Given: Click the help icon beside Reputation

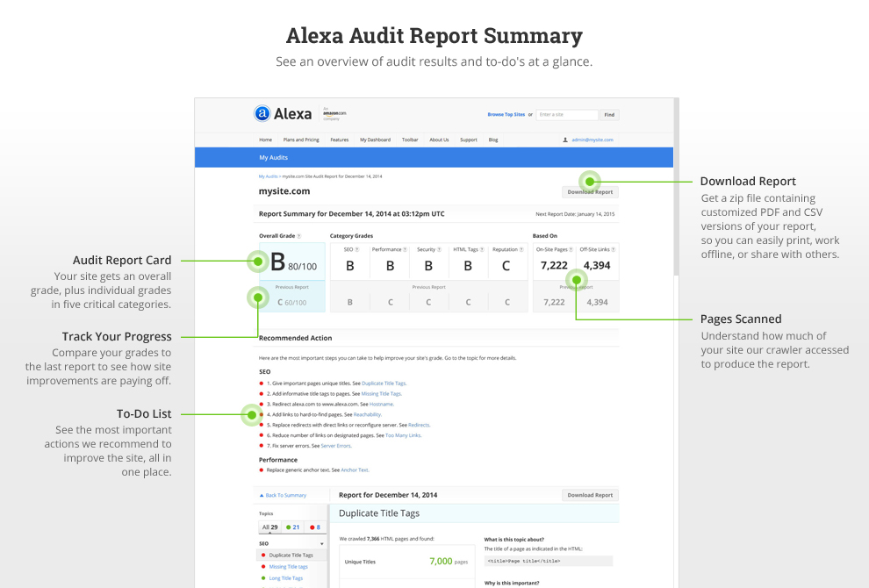Looking at the screenshot, I should (521, 250).
